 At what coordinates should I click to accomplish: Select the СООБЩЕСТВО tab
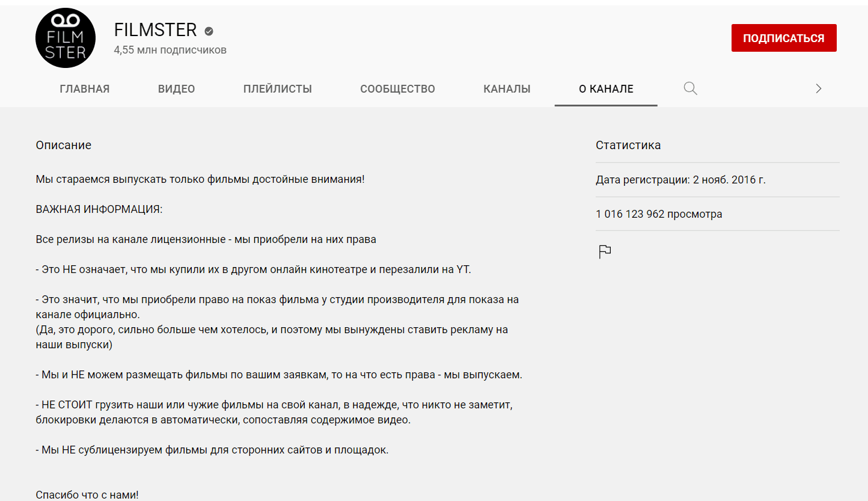[x=398, y=89]
